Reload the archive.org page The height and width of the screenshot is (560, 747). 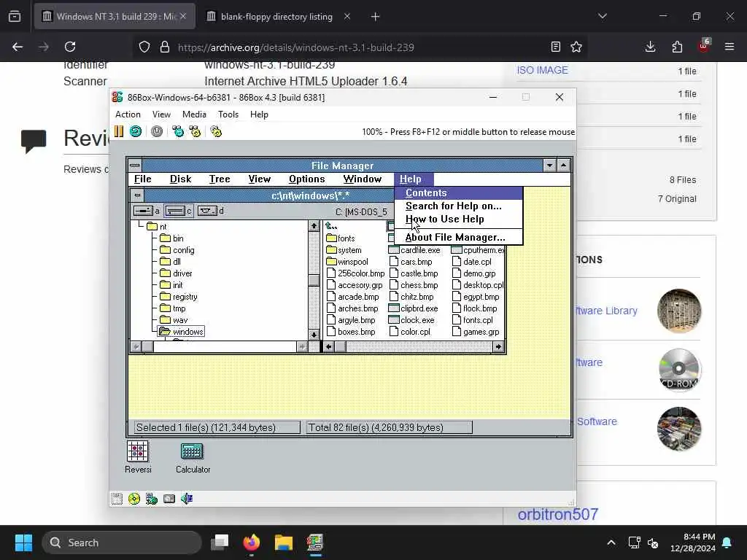point(70,47)
